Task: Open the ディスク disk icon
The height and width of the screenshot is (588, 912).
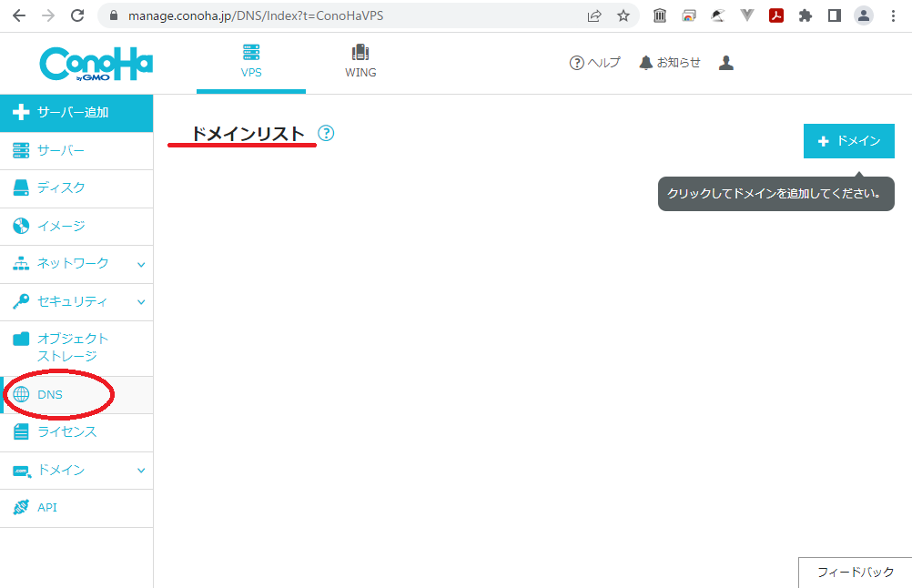Action: (20, 188)
